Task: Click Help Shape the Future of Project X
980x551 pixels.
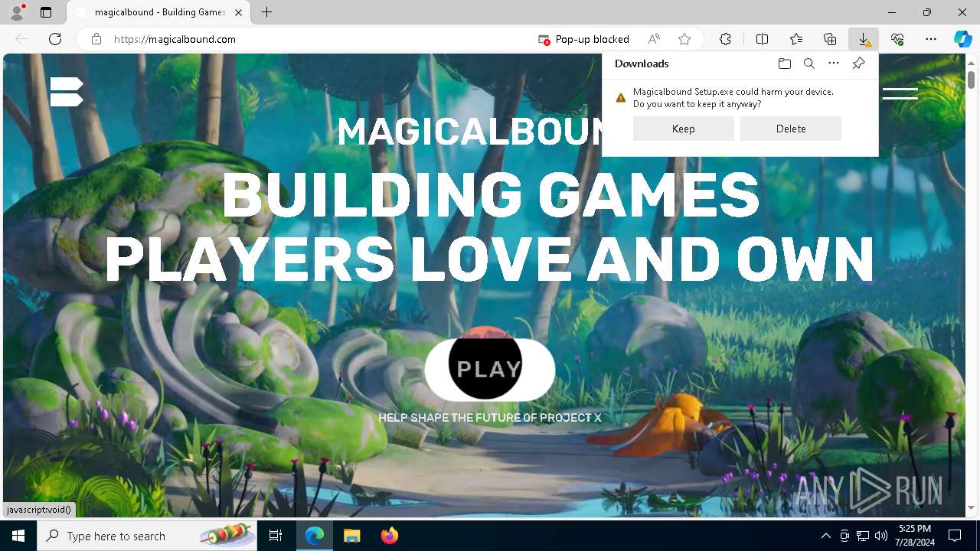Action: [490, 418]
